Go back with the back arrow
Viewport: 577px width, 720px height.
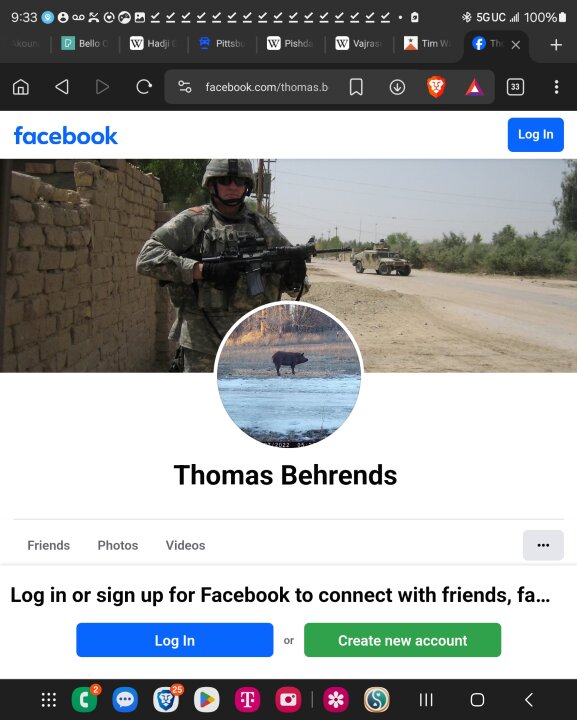[62, 87]
